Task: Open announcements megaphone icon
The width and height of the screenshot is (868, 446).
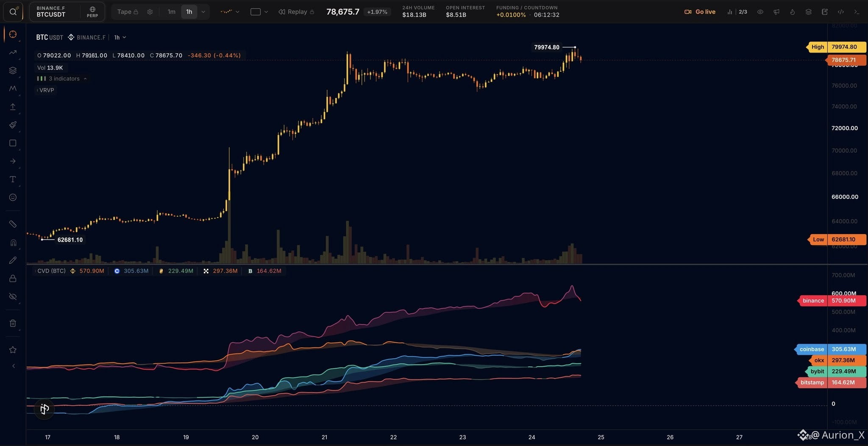Action: (x=776, y=12)
